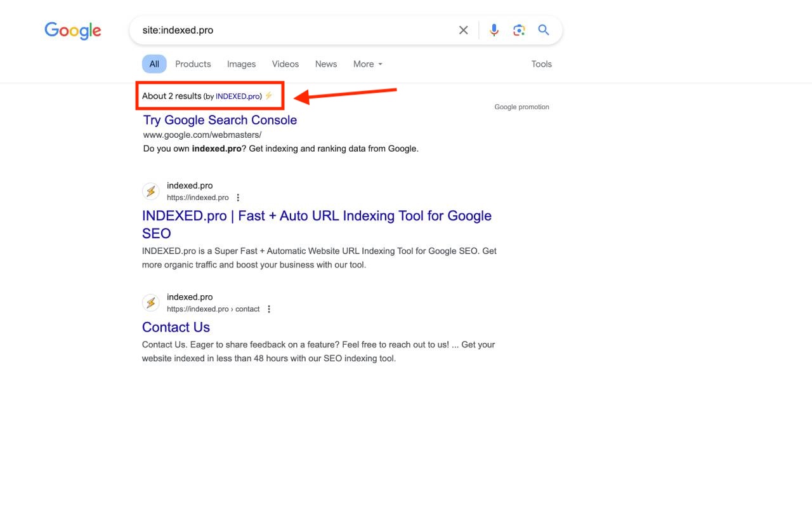Click the Google logo
The height and width of the screenshot is (508, 812).
[73, 30]
